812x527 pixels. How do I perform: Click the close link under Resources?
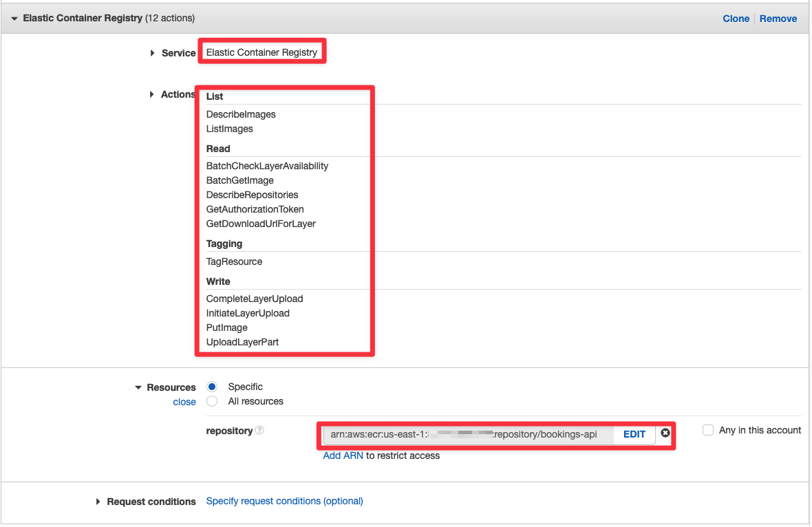point(184,402)
